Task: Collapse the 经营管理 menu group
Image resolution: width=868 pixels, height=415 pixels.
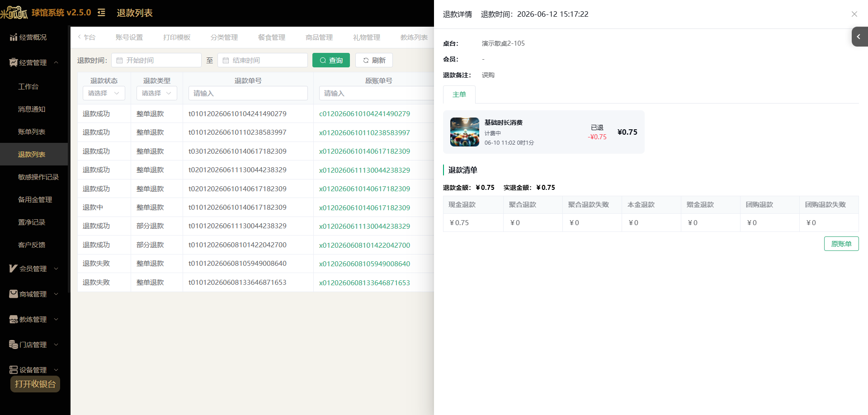Action: [56, 62]
